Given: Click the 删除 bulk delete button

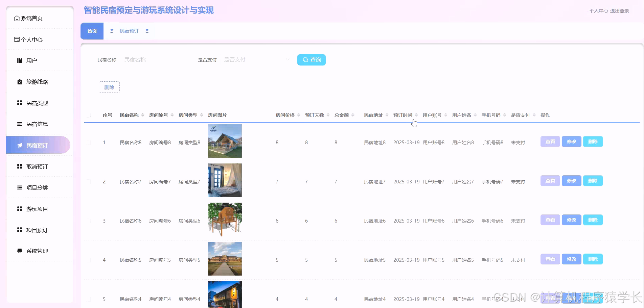Looking at the screenshot, I should point(109,87).
